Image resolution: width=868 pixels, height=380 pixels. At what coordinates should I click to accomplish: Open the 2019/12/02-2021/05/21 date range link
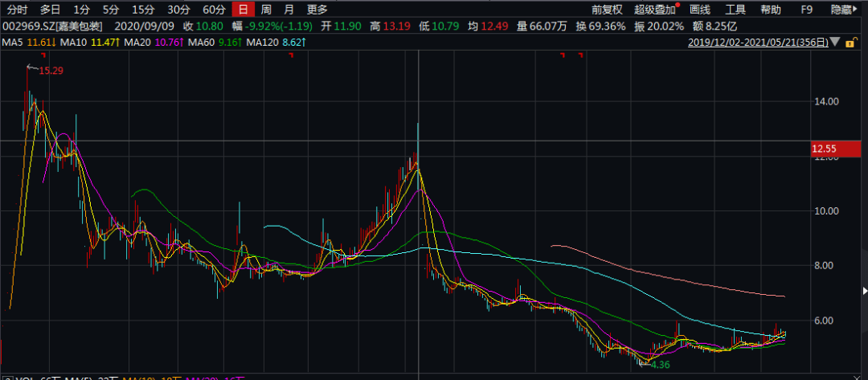(x=758, y=43)
